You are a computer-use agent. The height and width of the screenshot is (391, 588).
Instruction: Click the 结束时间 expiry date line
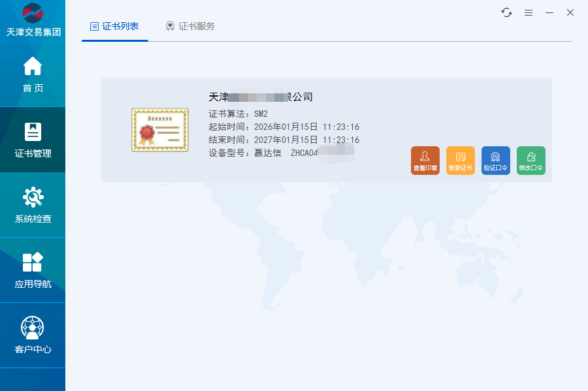pyautogui.click(x=284, y=140)
